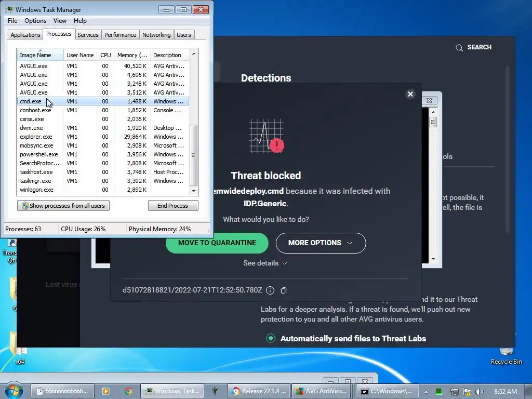The height and width of the screenshot is (399, 532).
Task: Select the csrss.exe process row
Action: coord(103,119)
